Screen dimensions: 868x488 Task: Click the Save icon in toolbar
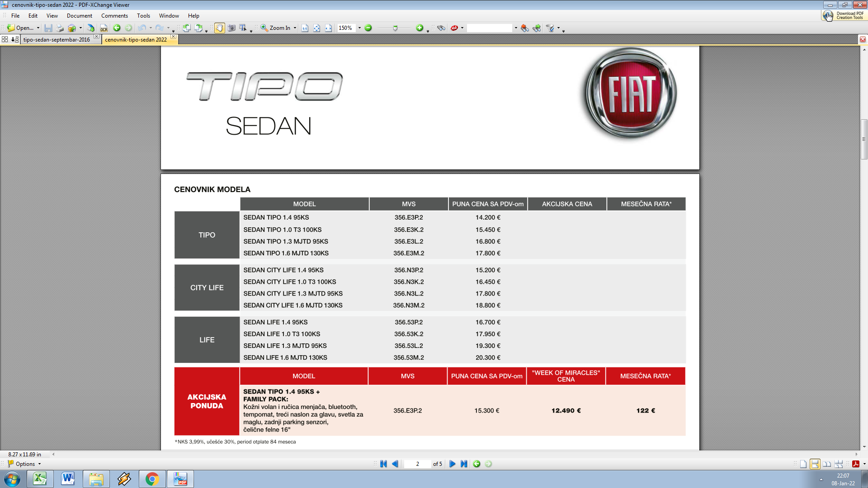coord(48,28)
